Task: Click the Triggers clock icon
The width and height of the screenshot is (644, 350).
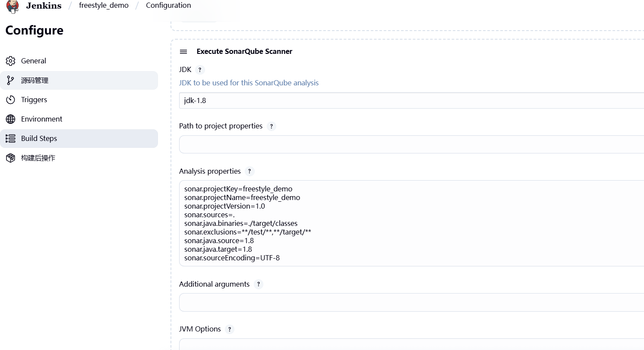Action: click(x=11, y=100)
